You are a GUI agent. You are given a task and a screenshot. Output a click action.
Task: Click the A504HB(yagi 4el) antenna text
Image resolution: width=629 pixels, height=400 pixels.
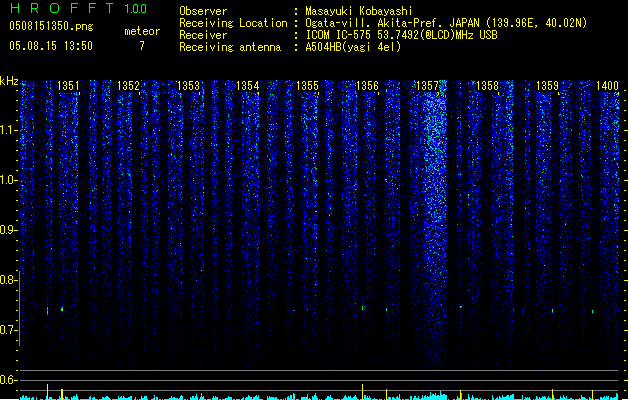353,47
